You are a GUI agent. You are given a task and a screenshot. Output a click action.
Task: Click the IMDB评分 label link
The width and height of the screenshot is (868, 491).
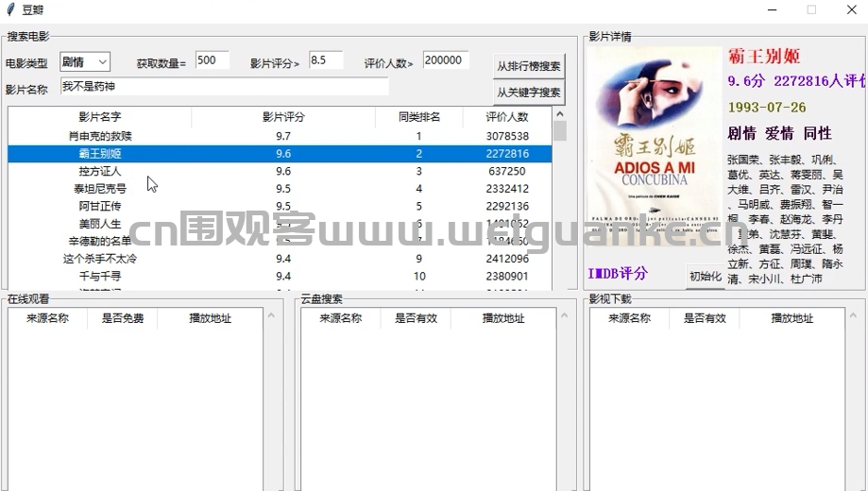coord(618,273)
